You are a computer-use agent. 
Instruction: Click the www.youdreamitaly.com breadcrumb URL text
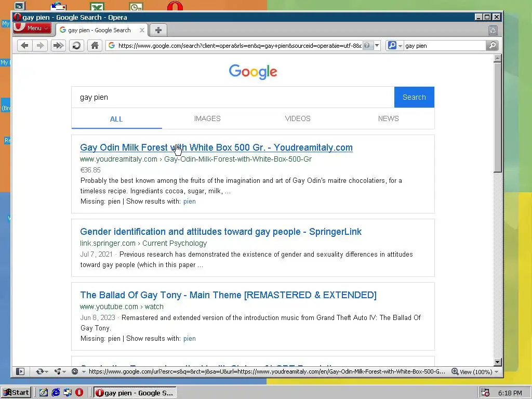196,159
